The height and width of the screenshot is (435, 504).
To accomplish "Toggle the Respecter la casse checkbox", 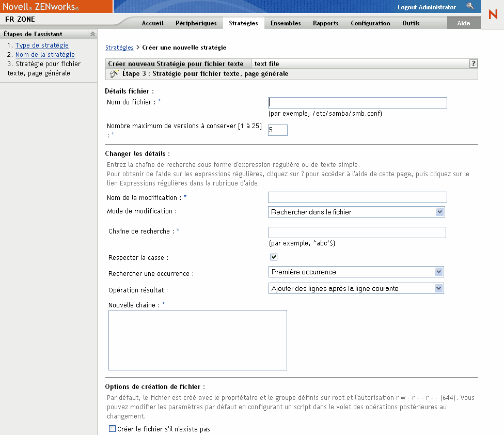I will [274, 257].
